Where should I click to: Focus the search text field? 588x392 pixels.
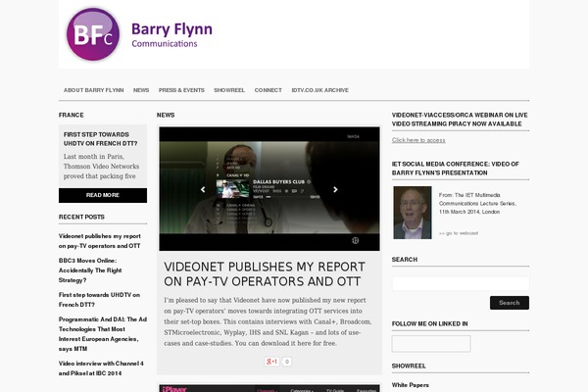(x=461, y=283)
